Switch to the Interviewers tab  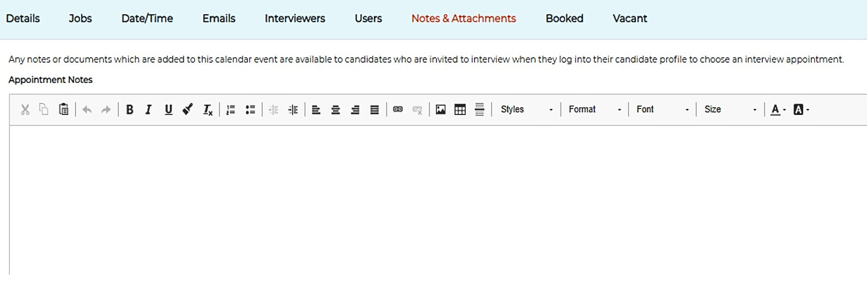(x=295, y=19)
